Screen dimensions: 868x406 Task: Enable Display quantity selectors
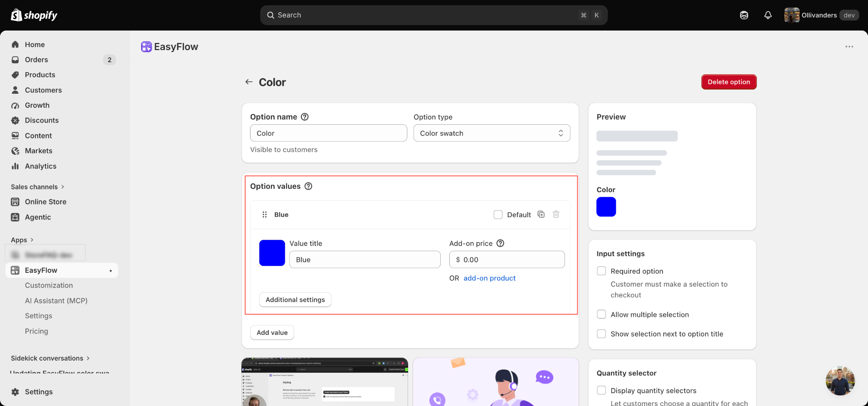point(601,390)
